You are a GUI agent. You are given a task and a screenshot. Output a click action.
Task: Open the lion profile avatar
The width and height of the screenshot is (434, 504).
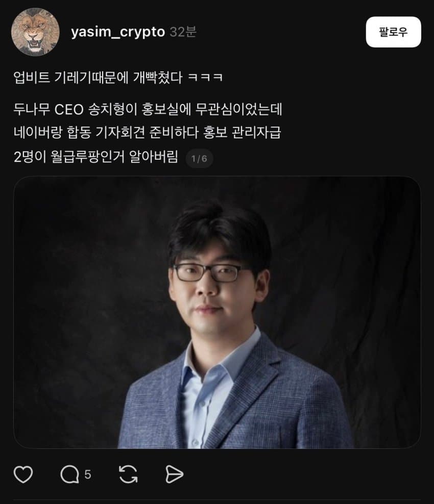tap(35, 32)
